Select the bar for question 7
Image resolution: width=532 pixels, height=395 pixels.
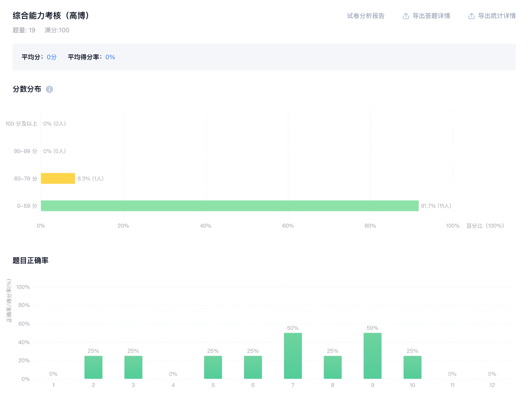pyautogui.click(x=293, y=356)
